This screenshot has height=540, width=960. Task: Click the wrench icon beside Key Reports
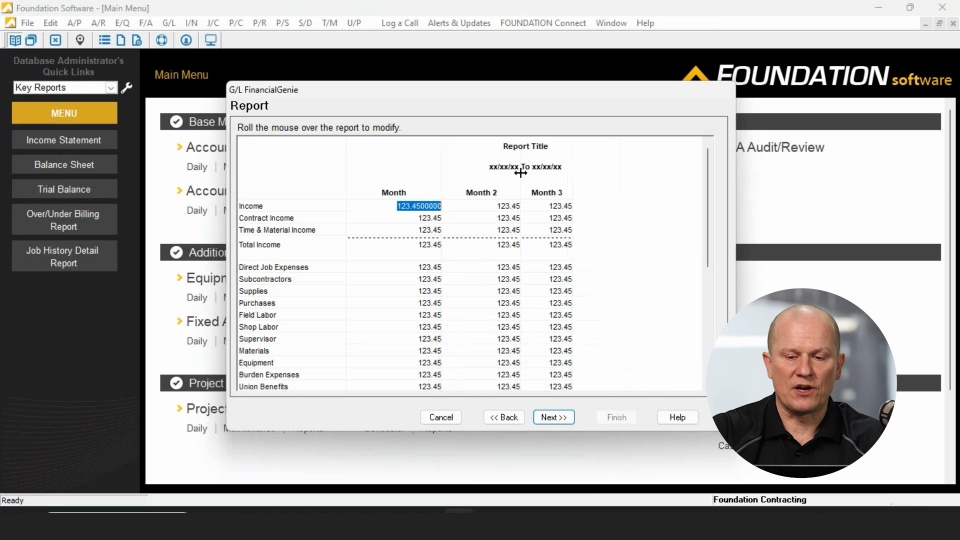[127, 88]
